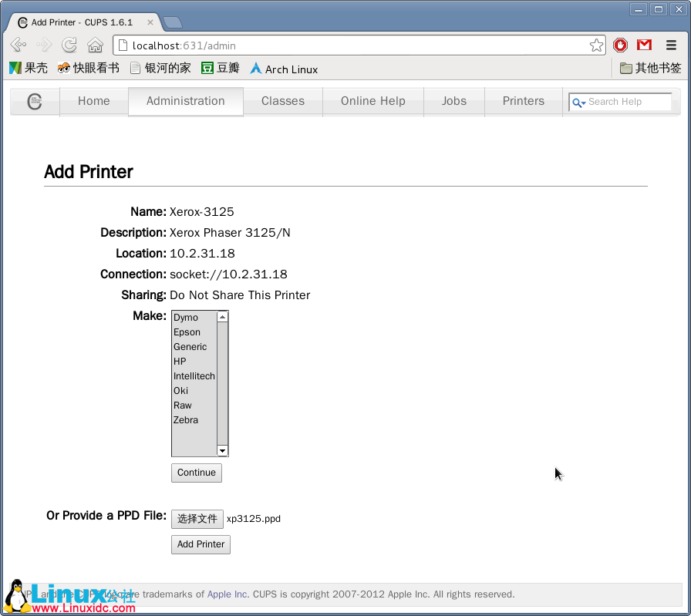Image resolution: width=691 pixels, height=616 pixels.
Task: Open the Online Help tab
Action: (x=372, y=101)
